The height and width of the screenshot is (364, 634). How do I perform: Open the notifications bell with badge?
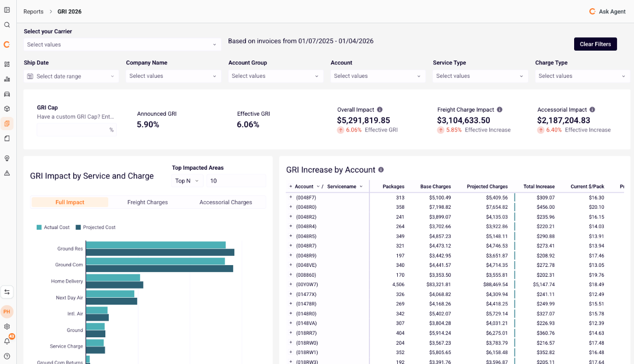point(6,341)
